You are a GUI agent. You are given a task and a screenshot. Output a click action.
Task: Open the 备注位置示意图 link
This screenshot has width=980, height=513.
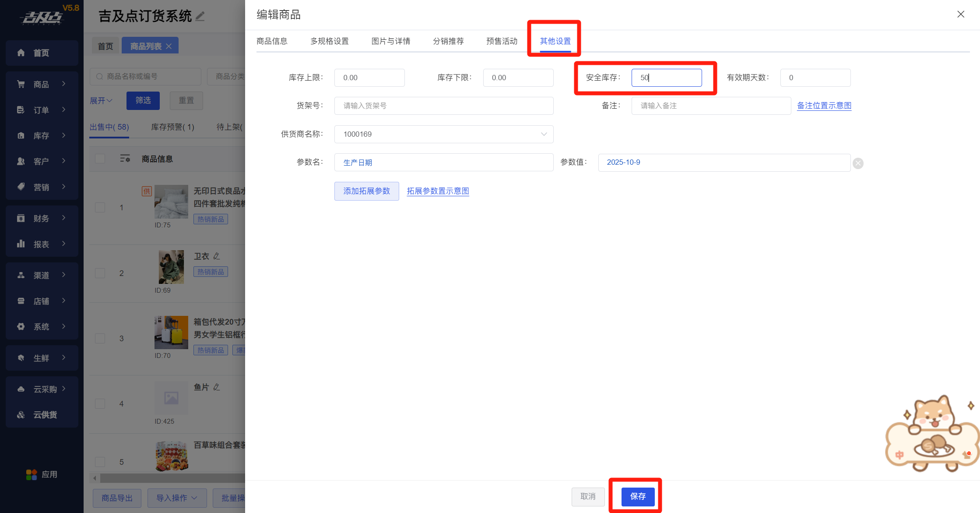pos(824,106)
